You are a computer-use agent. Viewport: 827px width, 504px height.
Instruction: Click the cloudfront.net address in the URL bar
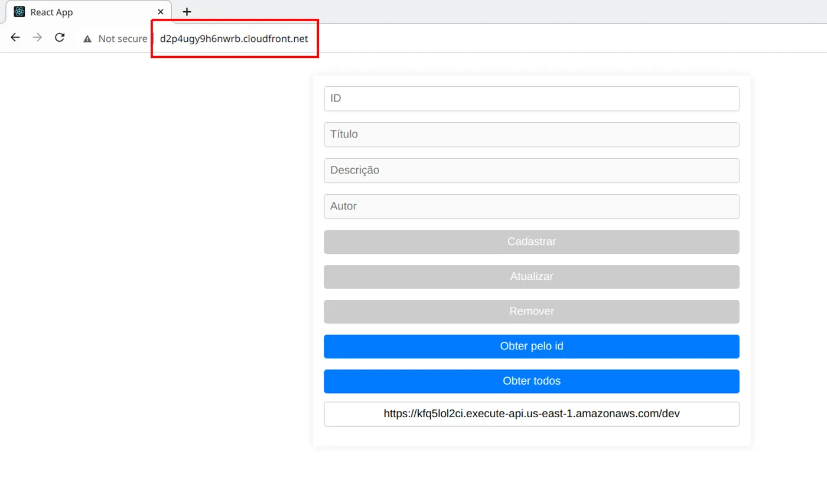(234, 39)
